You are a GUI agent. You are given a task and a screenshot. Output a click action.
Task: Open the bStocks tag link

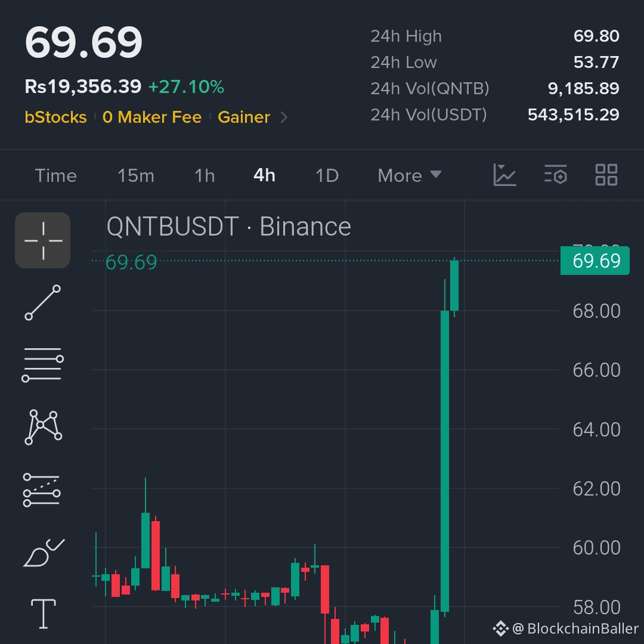pyautogui.click(x=56, y=117)
